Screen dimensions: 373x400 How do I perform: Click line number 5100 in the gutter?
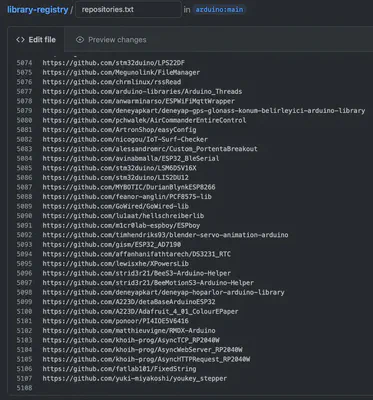(25, 312)
